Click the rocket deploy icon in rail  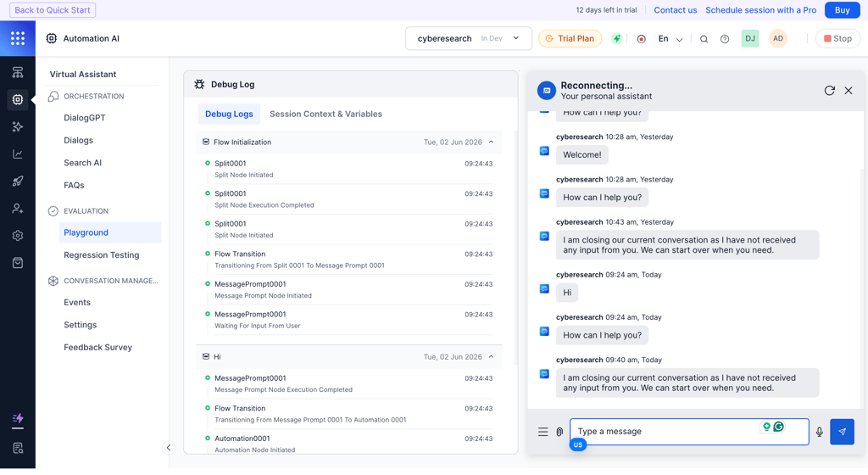click(x=18, y=181)
